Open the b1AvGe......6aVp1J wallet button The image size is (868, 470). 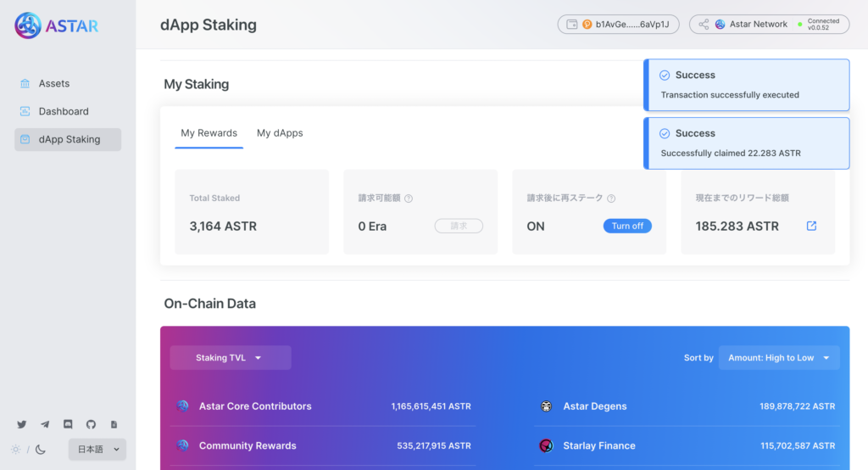(618, 25)
